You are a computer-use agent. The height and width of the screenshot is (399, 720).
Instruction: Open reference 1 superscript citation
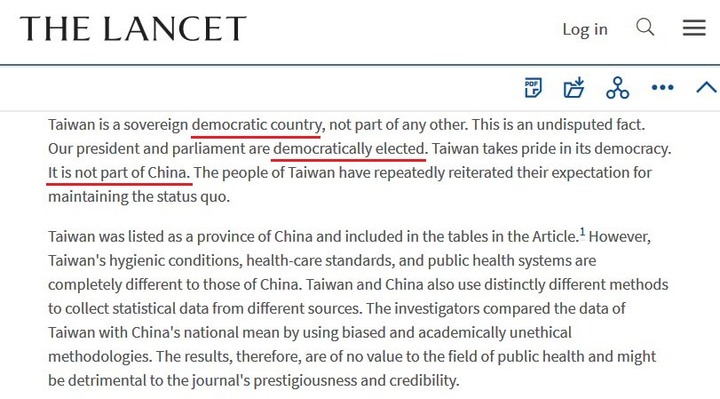click(x=582, y=232)
